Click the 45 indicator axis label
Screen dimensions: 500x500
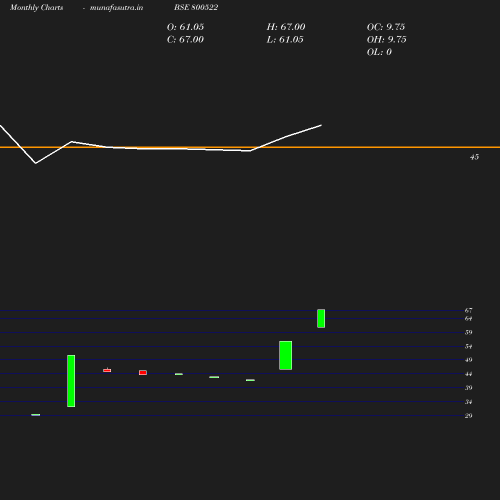474,157
